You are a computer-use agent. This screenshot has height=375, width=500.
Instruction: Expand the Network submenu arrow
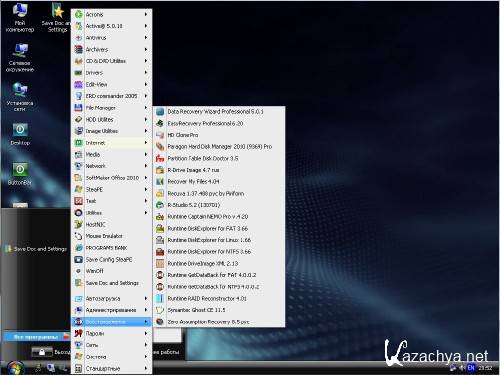pyautogui.click(x=146, y=166)
